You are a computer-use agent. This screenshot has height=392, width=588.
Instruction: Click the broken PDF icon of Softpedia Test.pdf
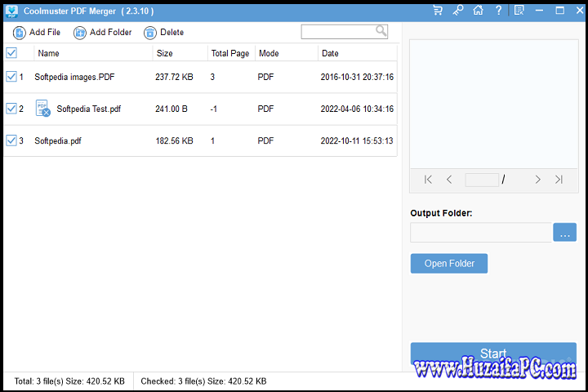pos(42,108)
